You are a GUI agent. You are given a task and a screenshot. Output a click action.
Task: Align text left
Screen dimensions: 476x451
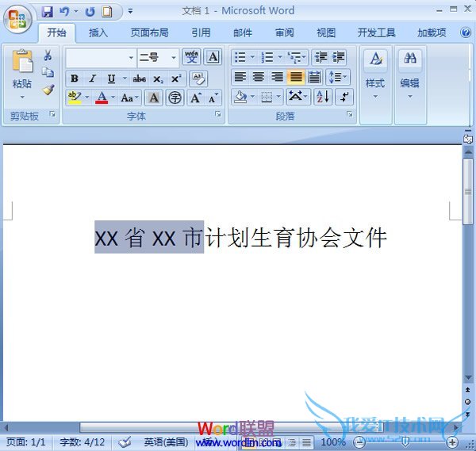(x=240, y=77)
